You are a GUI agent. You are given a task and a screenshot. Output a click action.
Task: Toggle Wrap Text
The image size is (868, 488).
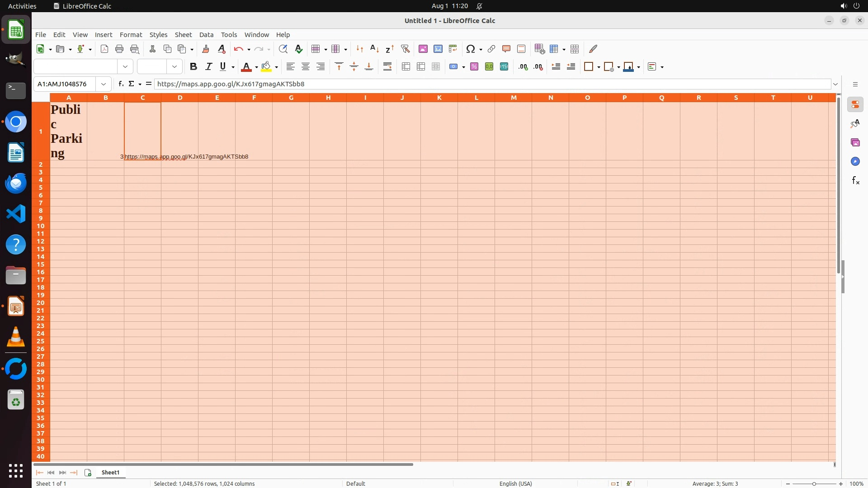tap(387, 67)
